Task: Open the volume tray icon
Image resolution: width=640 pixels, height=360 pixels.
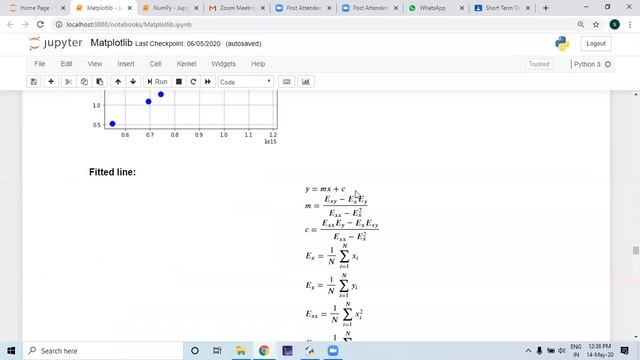Action: coord(562,351)
